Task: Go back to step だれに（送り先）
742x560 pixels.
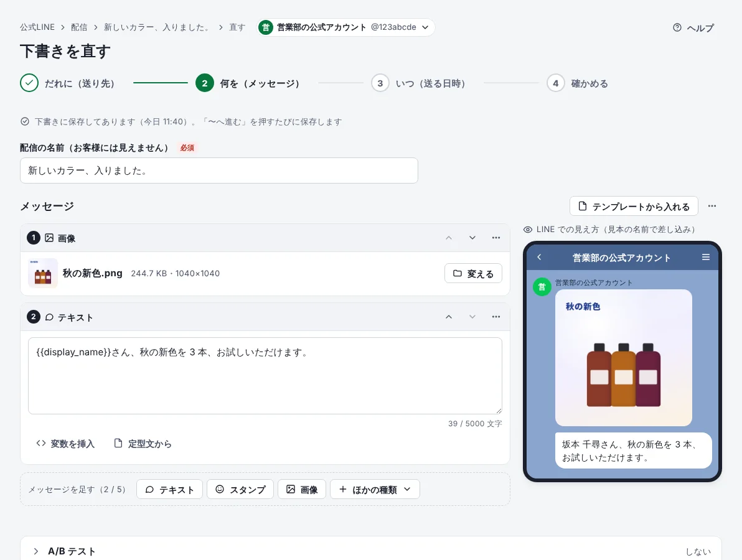Action: pos(68,83)
